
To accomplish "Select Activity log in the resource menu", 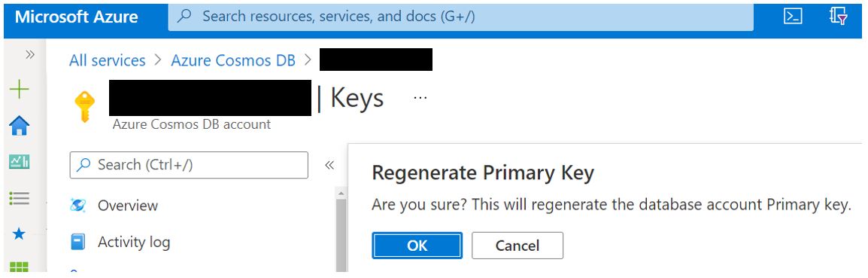I will [x=134, y=242].
